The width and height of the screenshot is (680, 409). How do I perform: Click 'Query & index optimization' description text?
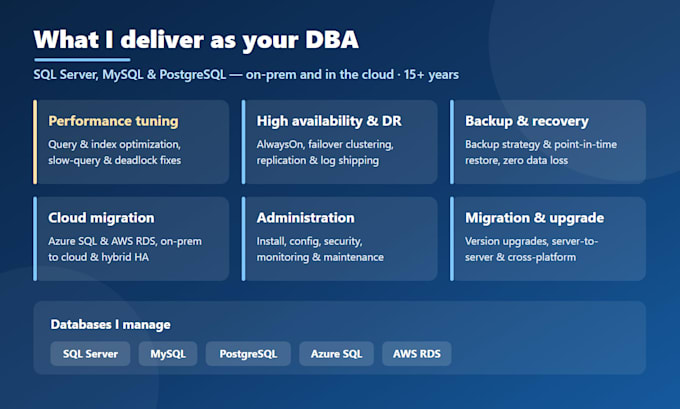114,152
